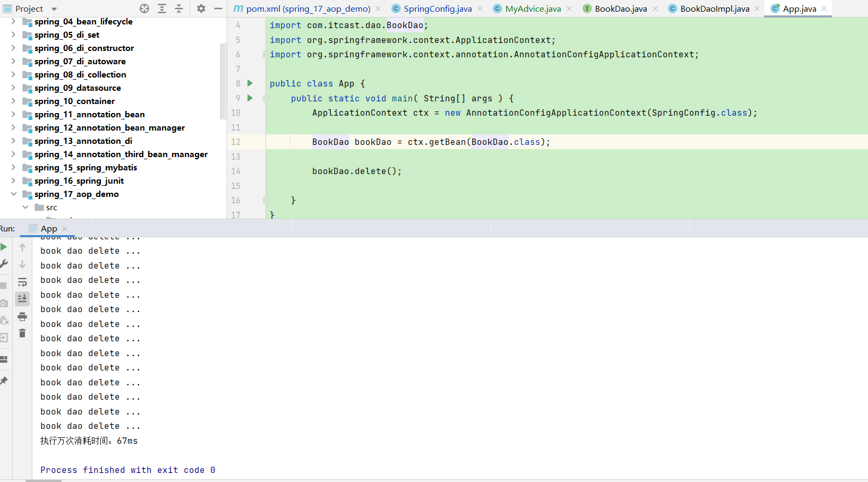
Task: Click 'Process finished with exit code 0' text
Action: [x=128, y=470]
